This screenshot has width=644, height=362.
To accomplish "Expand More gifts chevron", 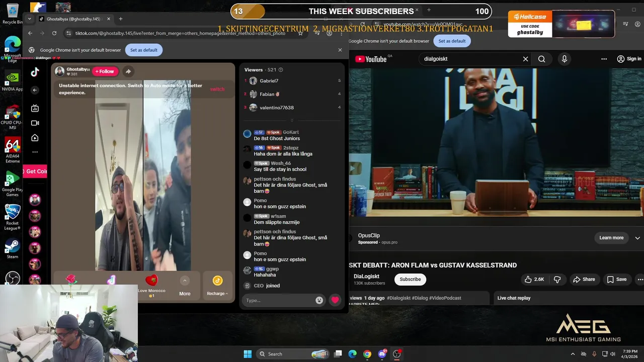I will 185,281.
